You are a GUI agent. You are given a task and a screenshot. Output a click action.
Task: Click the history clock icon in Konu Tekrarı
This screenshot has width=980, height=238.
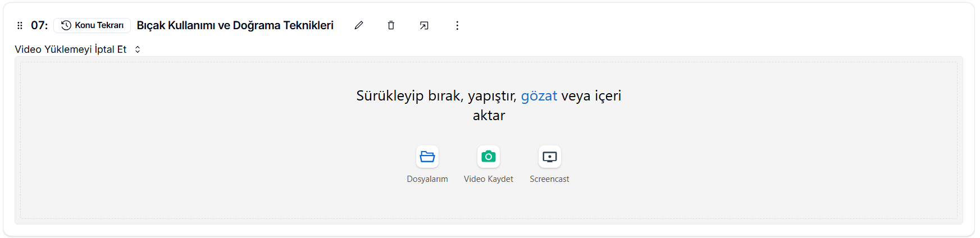[x=66, y=25]
